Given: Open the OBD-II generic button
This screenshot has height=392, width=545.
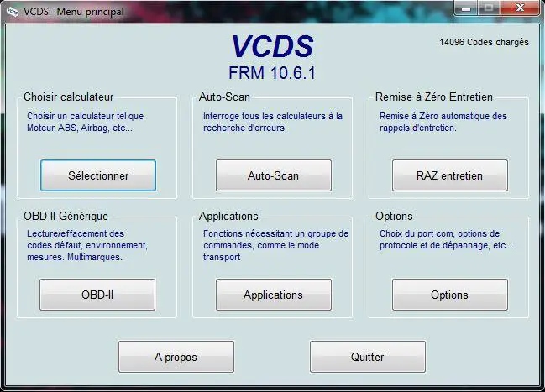Looking at the screenshot, I should pos(97,295).
